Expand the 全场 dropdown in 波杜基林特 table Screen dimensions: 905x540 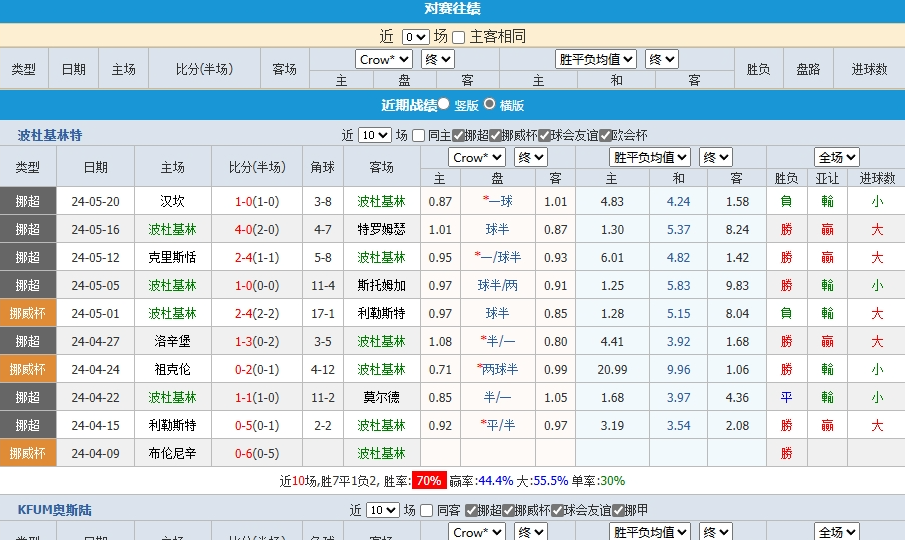pos(837,157)
